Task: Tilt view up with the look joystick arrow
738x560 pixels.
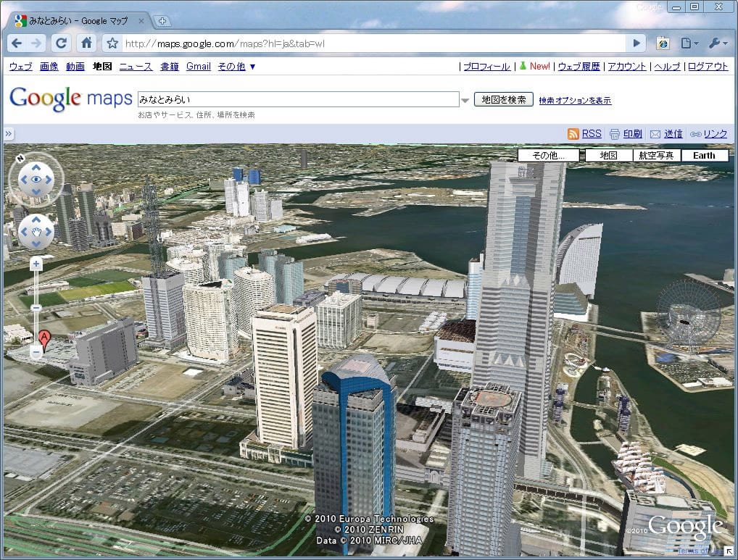Action: tap(36, 165)
